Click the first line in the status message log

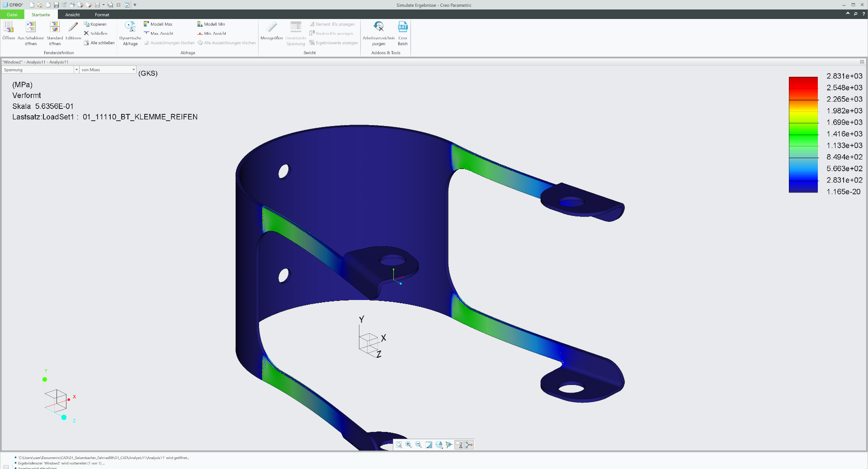[104, 458]
